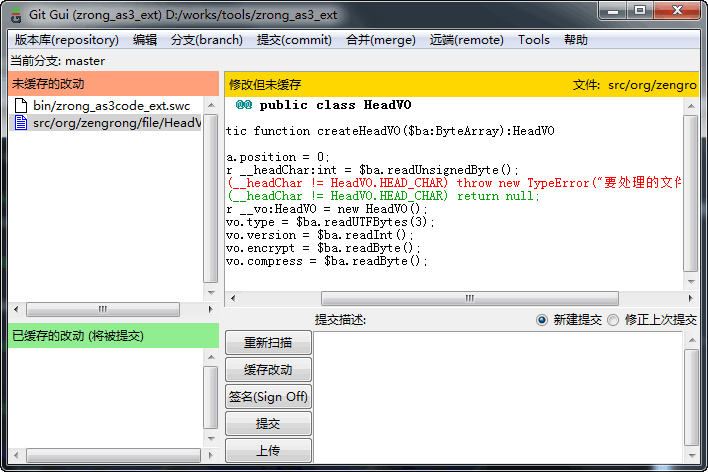This screenshot has height=472, width=708.
Task: Click the 签名(Sign Off) button
Action: pos(268,397)
